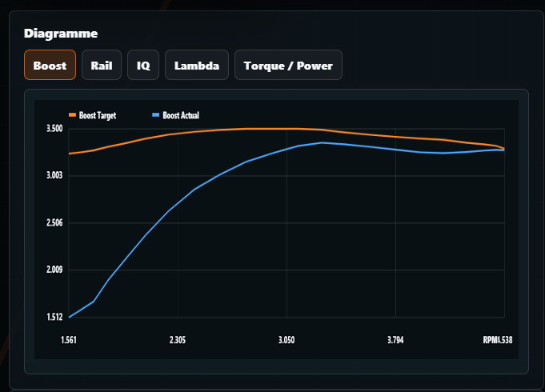Screen dimensions: 545x392
Task: Click the blue Boost Actual color swatch
Action: point(156,115)
